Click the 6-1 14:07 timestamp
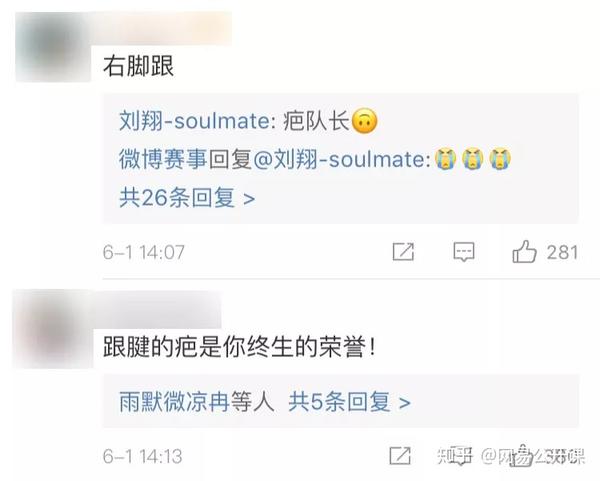 point(144,253)
